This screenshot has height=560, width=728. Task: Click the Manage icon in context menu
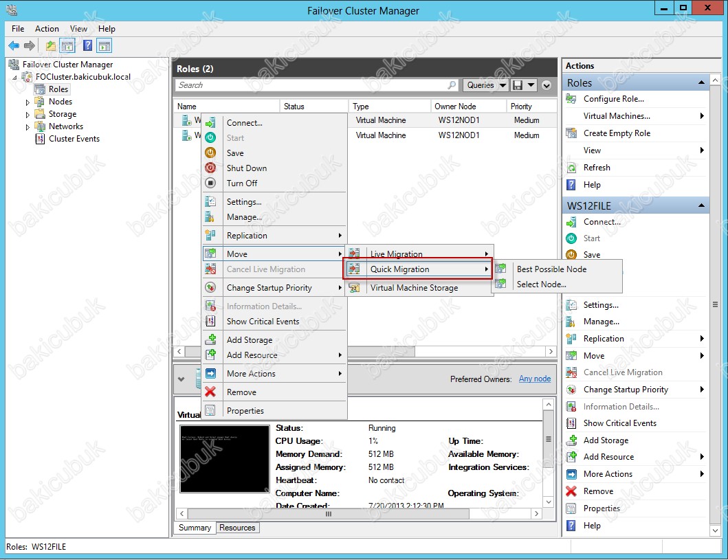[x=210, y=216]
